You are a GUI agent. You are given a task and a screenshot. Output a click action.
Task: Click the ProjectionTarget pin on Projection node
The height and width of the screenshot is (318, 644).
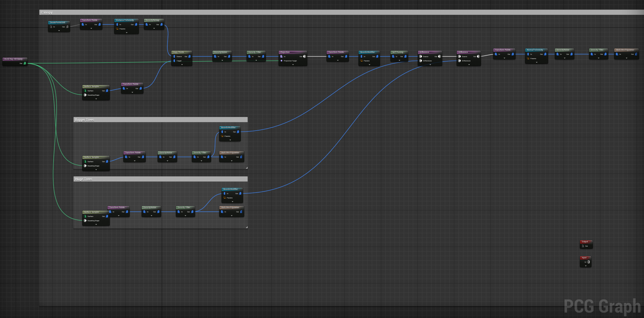pos(281,61)
